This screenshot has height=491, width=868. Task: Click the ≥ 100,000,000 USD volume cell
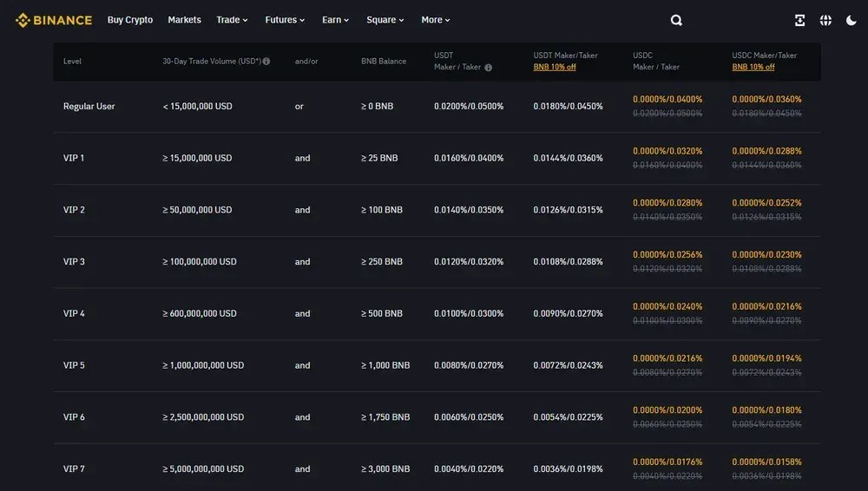click(200, 261)
